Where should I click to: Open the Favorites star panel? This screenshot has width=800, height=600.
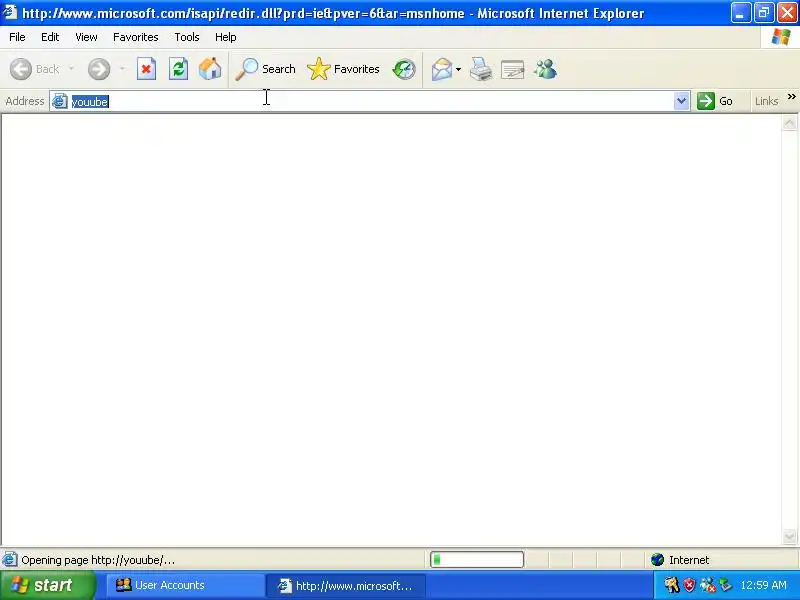pos(343,69)
